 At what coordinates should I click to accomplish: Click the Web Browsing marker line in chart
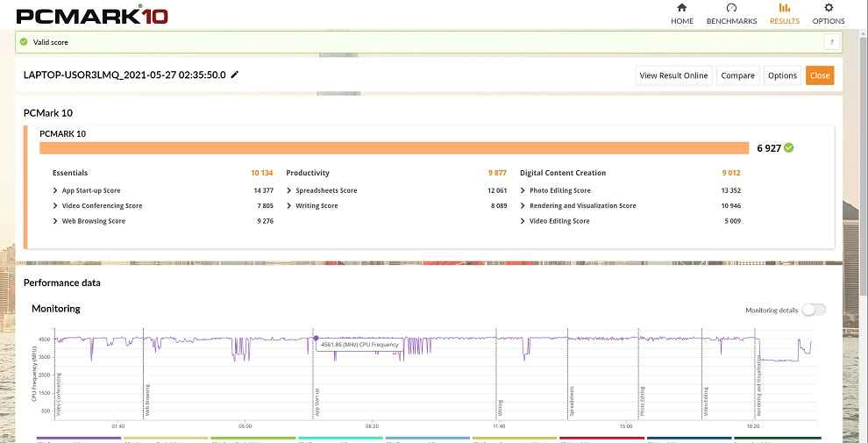tap(144, 373)
